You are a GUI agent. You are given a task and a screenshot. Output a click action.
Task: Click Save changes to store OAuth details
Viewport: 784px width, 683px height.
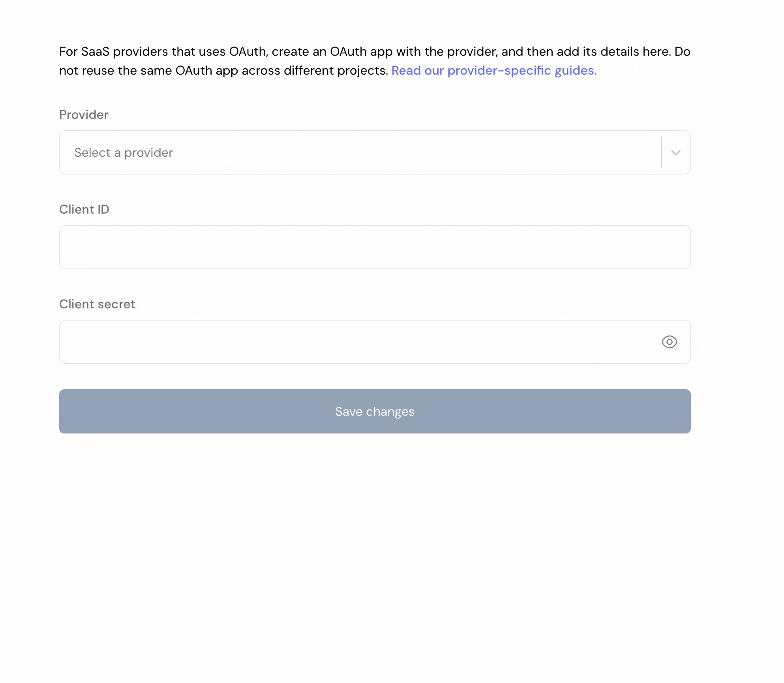click(x=375, y=411)
